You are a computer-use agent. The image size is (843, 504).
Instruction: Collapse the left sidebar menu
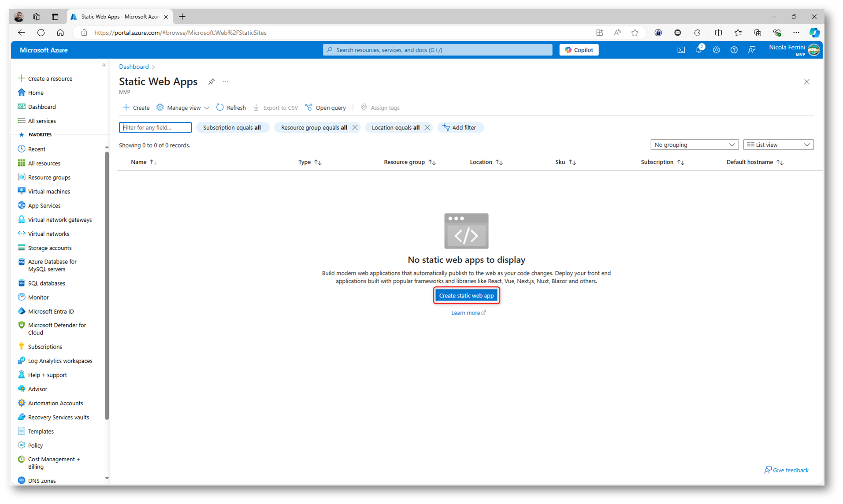[x=104, y=65]
